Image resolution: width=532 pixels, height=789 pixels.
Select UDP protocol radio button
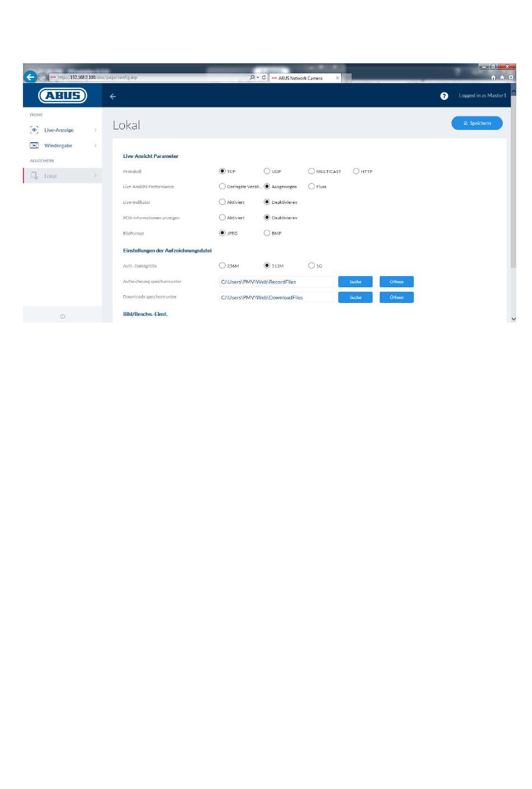pyautogui.click(x=267, y=171)
